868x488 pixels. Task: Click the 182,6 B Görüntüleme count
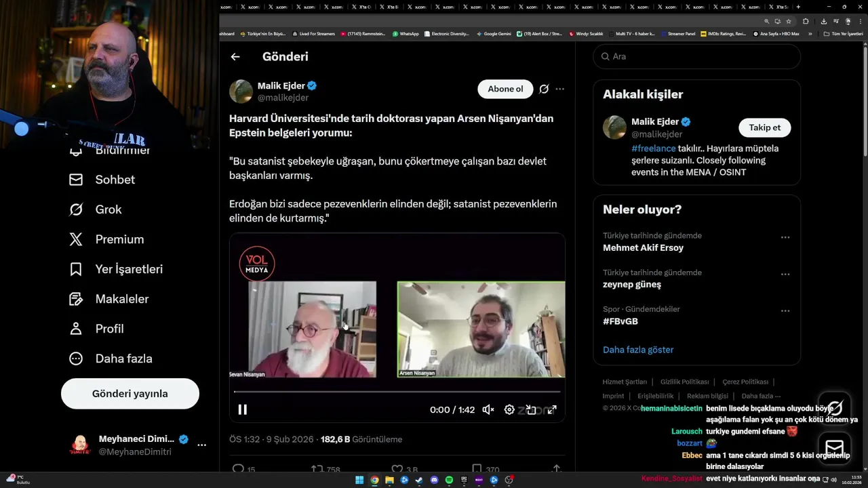(x=361, y=439)
